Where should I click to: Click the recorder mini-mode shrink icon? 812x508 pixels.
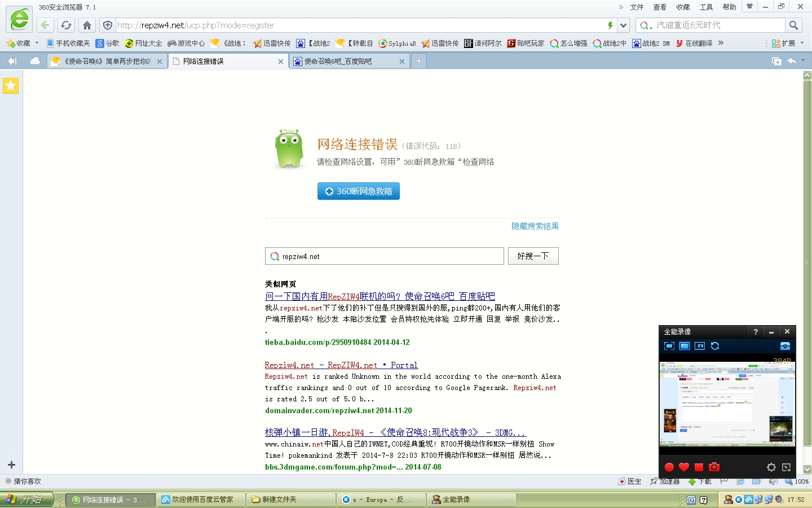(x=786, y=467)
